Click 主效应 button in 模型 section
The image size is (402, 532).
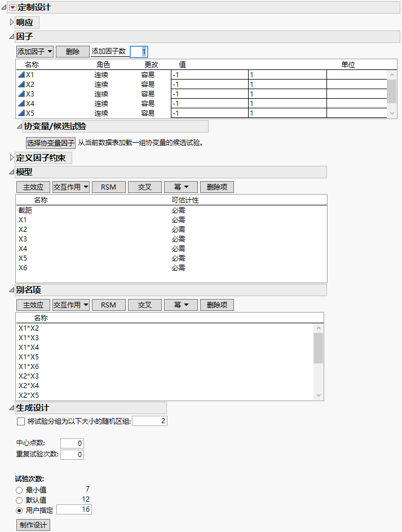[x=33, y=187]
